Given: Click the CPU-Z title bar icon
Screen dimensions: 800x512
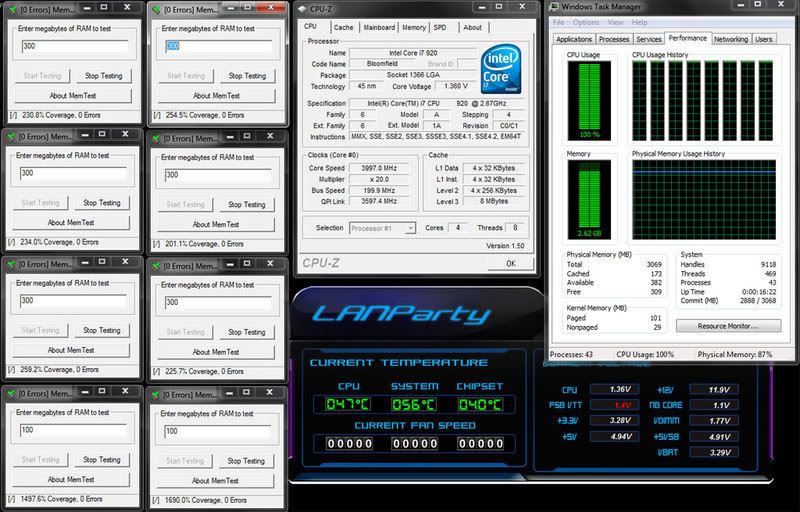Looking at the screenshot, I should point(302,9).
